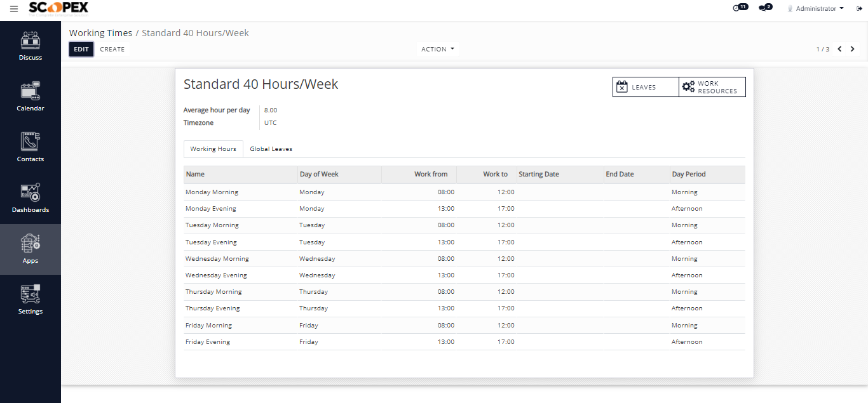Viewport: 868px width, 403px height.
Task: Click Wednesday Morning's 12:00 end time
Action: [506, 259]
